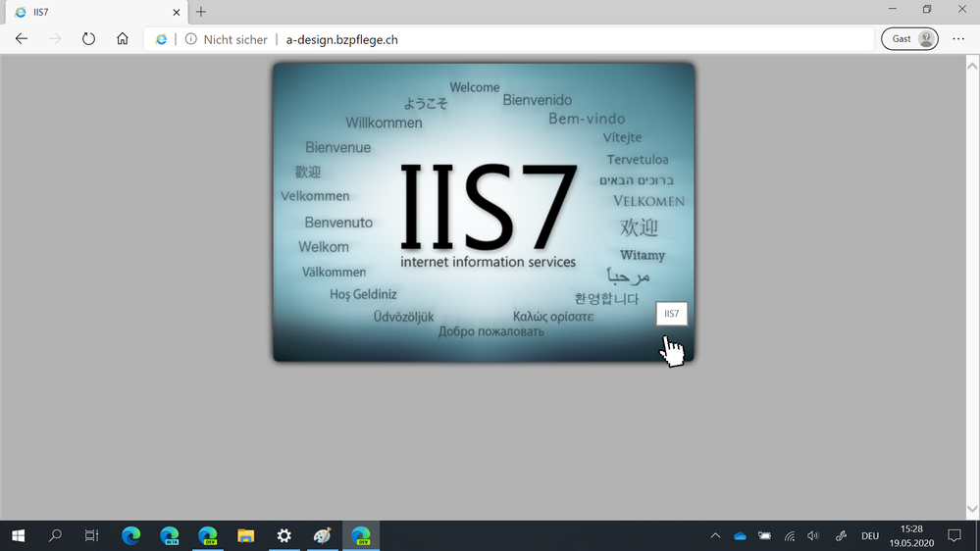Open a new tab with the plus button

coord(201,12)
